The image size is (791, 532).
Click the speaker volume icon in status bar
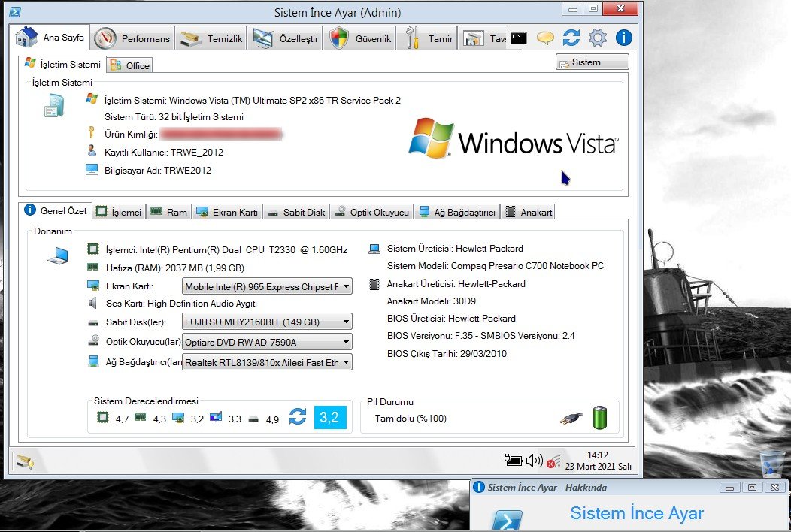coord(535,460)
